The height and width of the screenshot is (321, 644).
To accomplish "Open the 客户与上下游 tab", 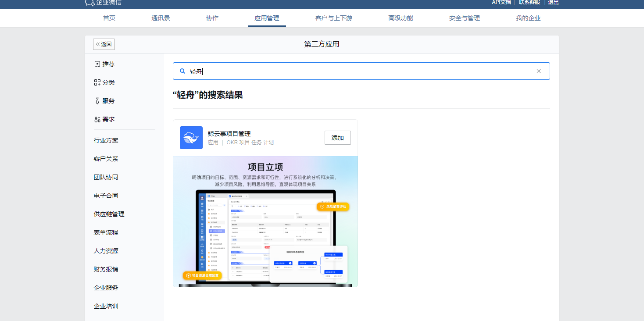I will (x=334, y=18).
